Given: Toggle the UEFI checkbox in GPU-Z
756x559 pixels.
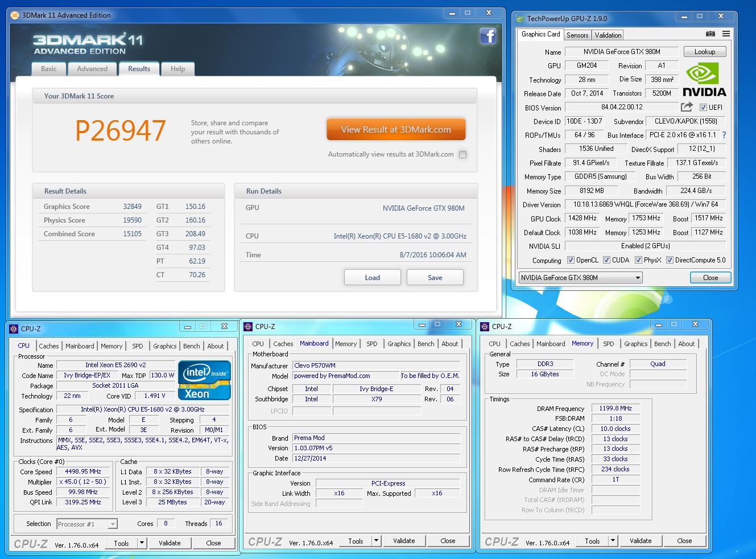Looking at the screenshot, I should click(x=703, y=108).
